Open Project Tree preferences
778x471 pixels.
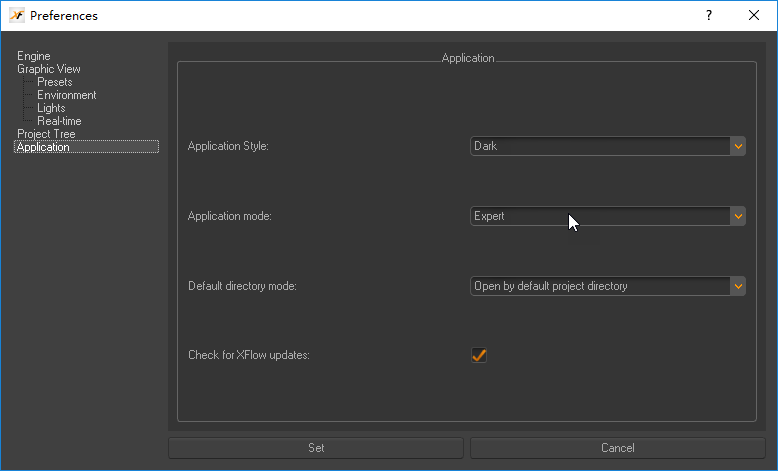point(46,134)
